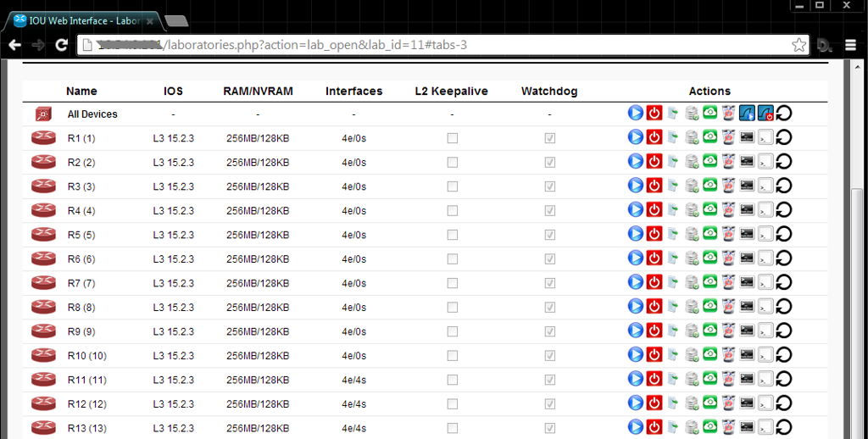Go back using the browser back arrow
Image resolution: width=868 pixels, height=439 pixels.
pos(15,45)
